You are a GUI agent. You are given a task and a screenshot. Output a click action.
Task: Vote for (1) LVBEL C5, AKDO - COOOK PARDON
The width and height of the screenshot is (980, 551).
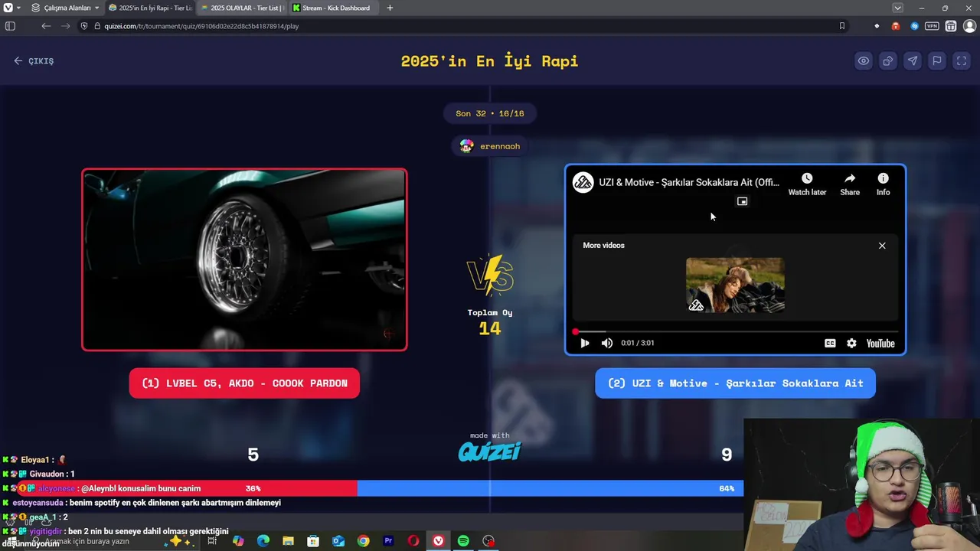pyautogui.click(x=244, y=383)
